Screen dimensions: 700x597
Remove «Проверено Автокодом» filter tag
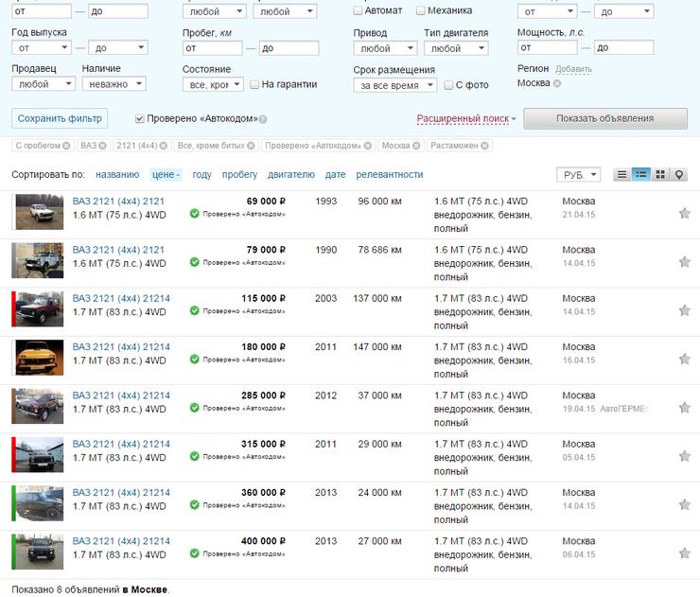coord(367,146)
